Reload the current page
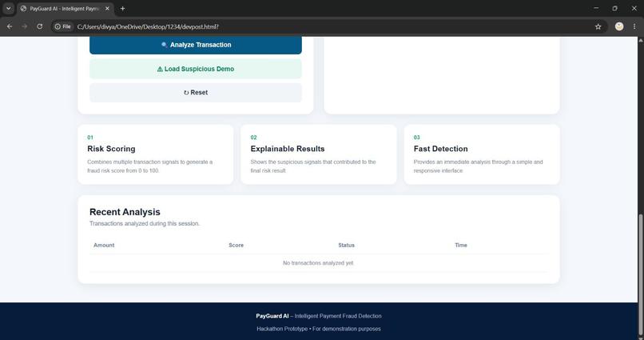 (x=39, y=26)
